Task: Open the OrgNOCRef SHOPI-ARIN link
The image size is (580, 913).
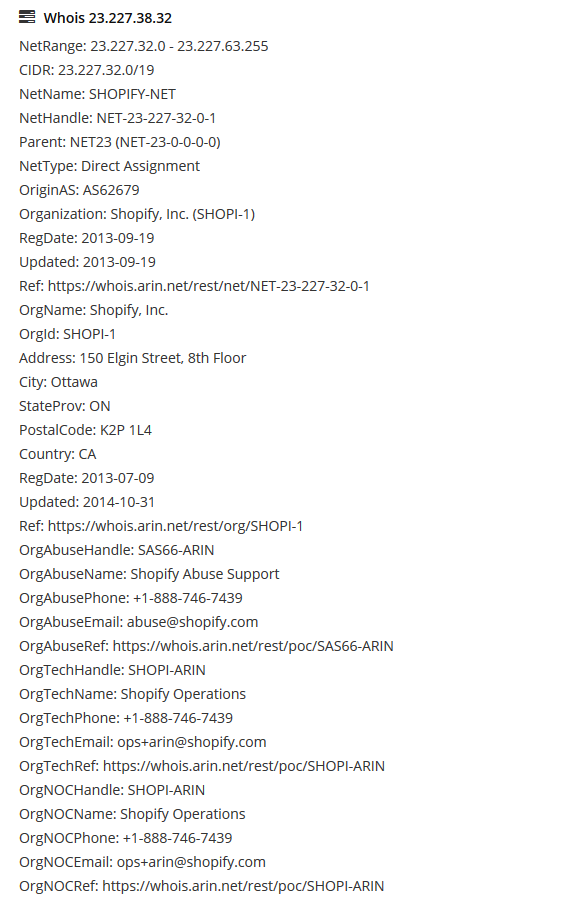Action: coord(243,886)
